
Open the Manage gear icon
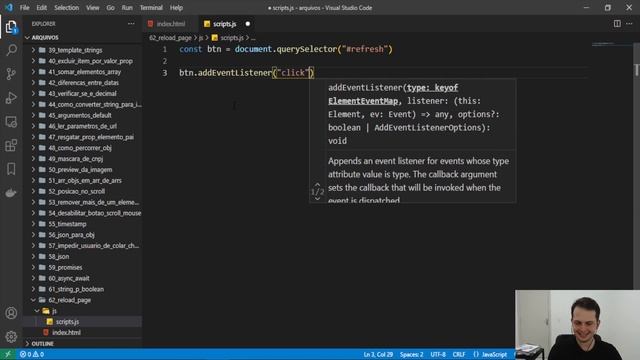click(x=11, y=337)
